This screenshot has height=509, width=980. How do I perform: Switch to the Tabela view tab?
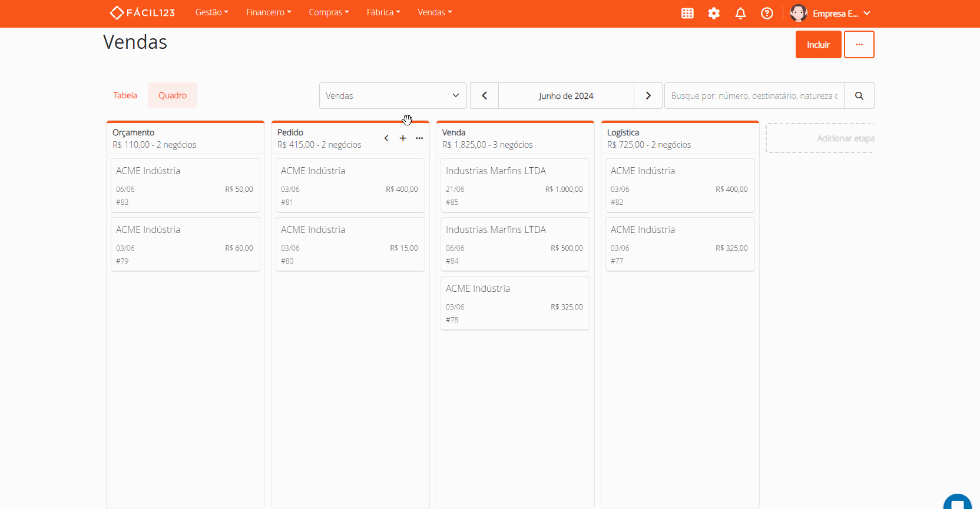pyautogui.click(x=125, y=95)
